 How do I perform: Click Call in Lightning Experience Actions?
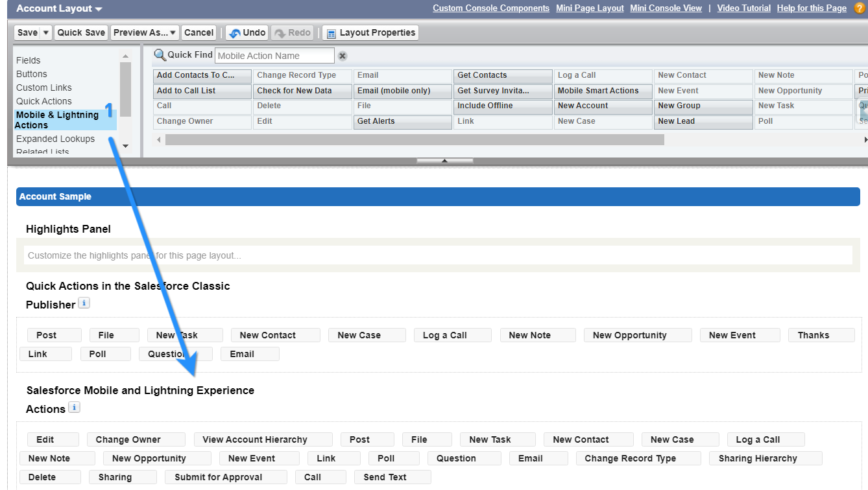(x=322, y=477)
